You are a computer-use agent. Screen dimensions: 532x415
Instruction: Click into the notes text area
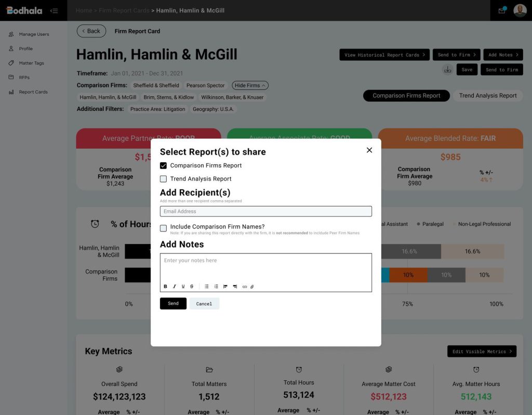pyautogui.click(x=266, y=268)
